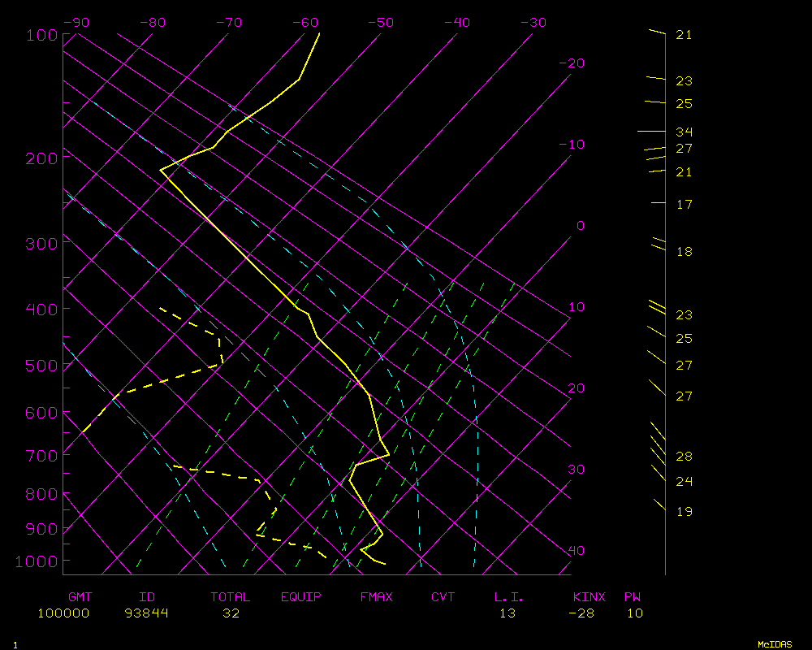Image resolution: width=812 pixels, height=650 pixels.
Task: Select the 500 pressure level label
Action: pyautogui.click(x=42, y=366)
